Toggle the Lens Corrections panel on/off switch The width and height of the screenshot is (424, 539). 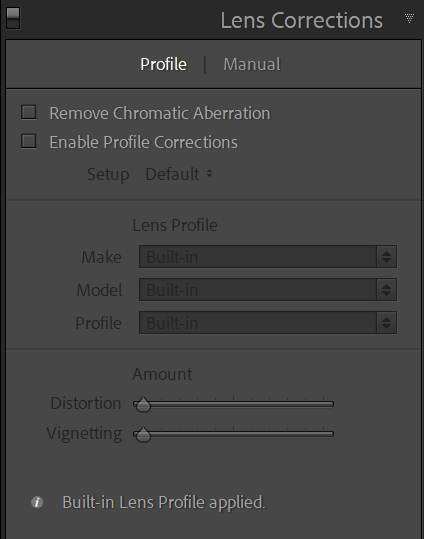pos(13,18)
